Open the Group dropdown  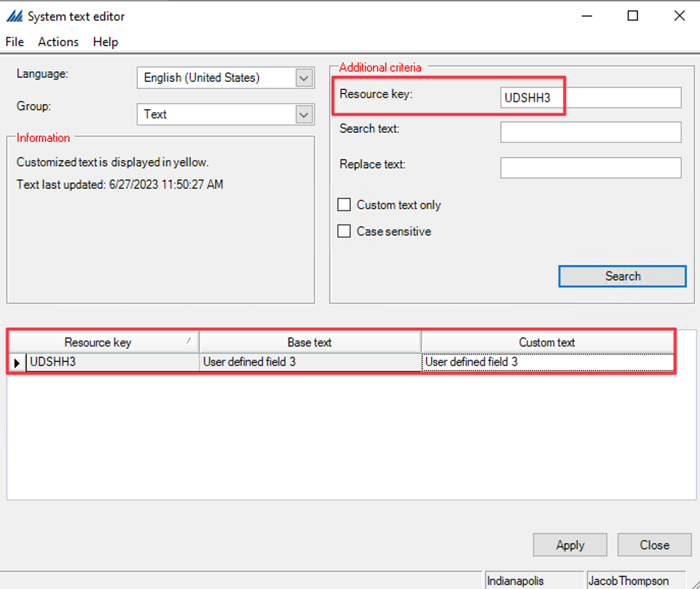(304, 114)
